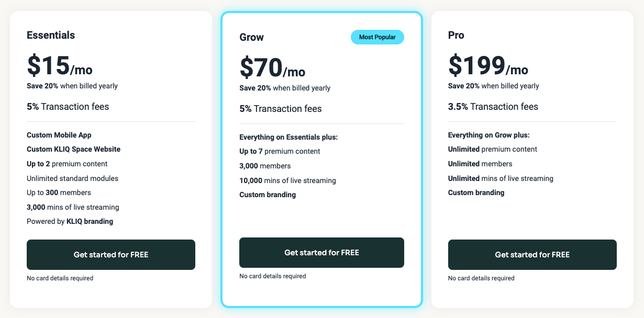
Task: Click the $70/mo price
Action: [272, 68]
